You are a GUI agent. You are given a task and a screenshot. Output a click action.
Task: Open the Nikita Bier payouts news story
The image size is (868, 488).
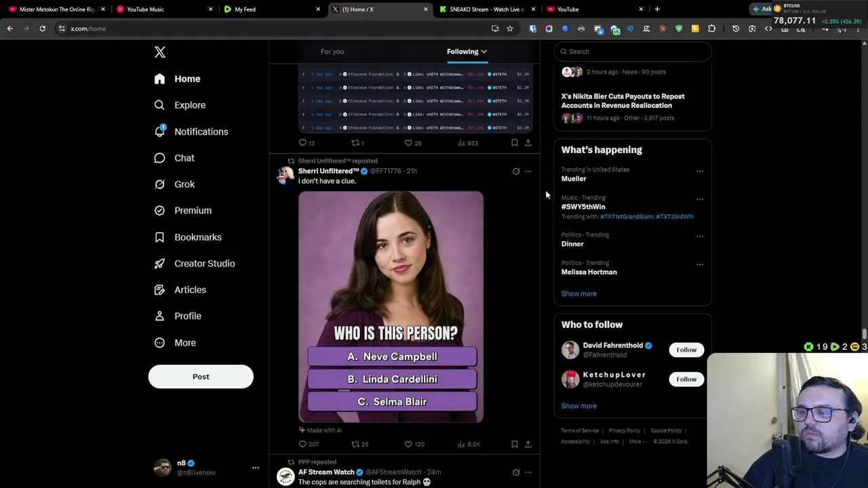point(623,101)
